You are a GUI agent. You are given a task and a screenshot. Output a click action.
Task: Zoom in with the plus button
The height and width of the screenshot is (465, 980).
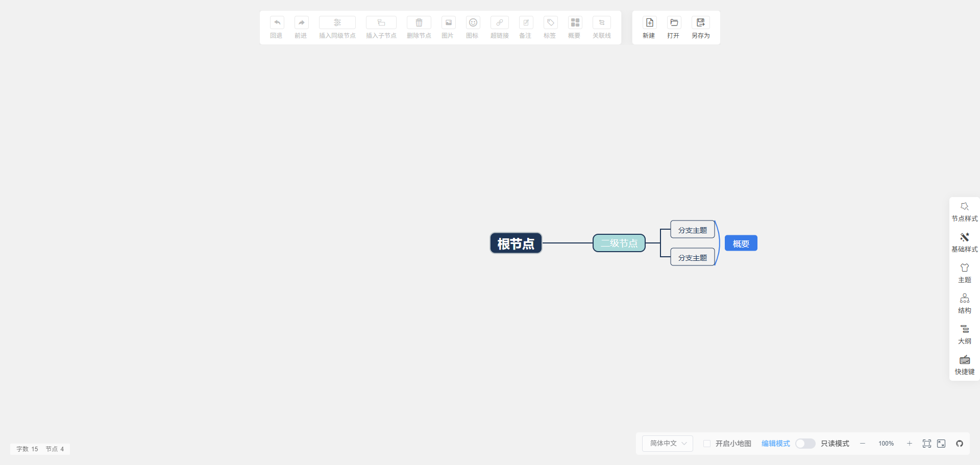click(x=910, y=444)
